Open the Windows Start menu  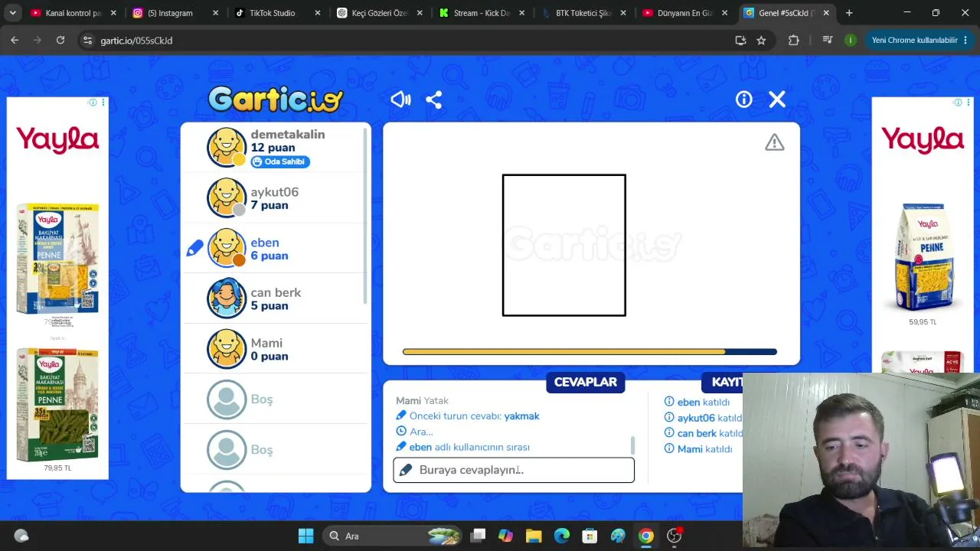click(x=305, y=536)
